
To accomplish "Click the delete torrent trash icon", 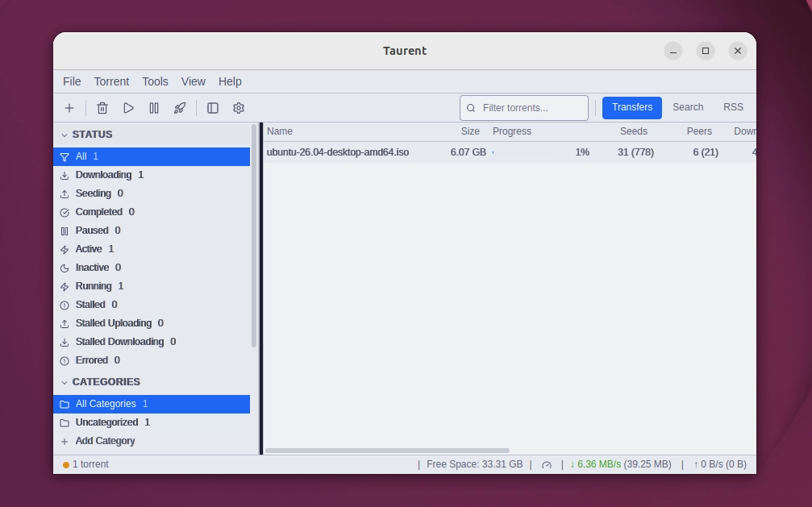I will pos(102,108).
